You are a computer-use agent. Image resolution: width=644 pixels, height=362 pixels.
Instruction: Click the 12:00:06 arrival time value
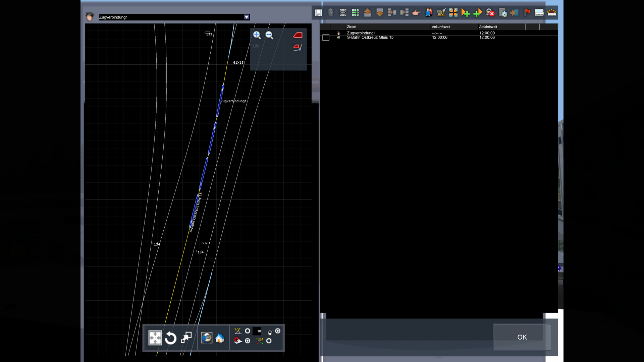tap(439, 38)
